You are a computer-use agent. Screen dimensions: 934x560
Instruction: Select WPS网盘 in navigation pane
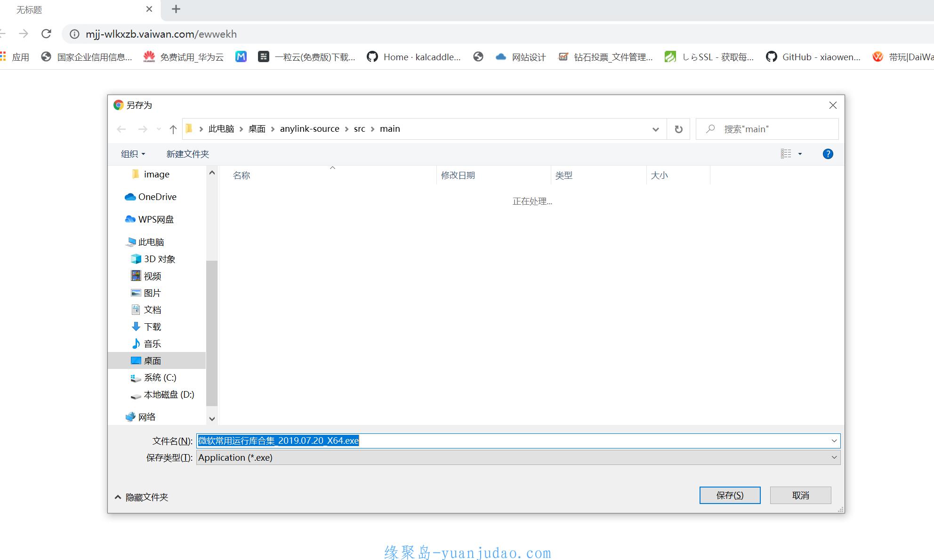pos(157,219)
